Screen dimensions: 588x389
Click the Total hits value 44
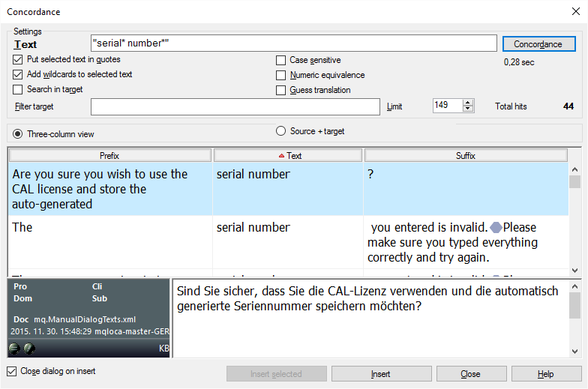click(x=568, y=106)
